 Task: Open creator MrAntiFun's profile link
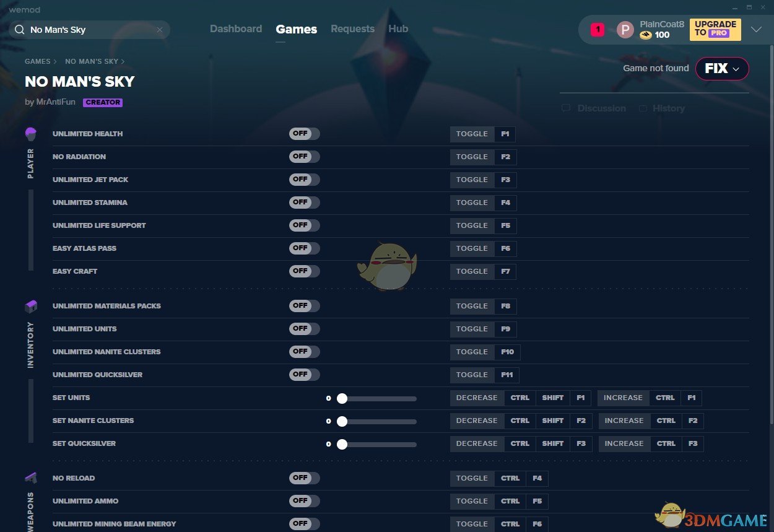tap(57, 102)
